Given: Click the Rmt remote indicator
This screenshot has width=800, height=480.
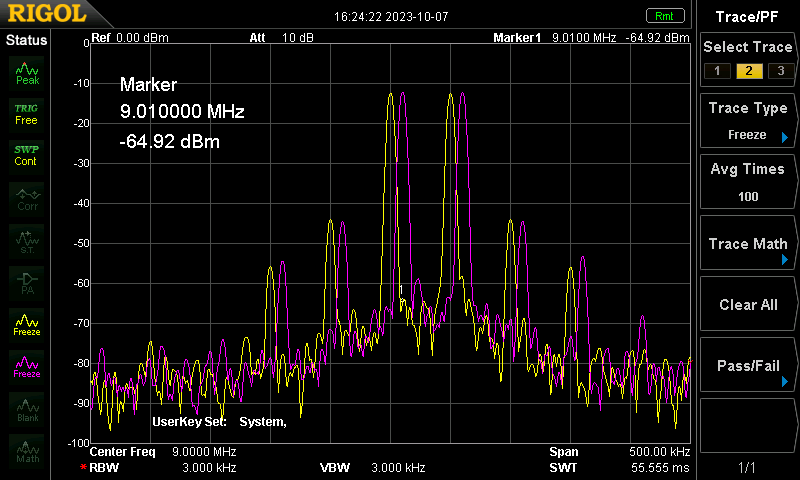Looking at the screenshot, I should pos(663,15).
